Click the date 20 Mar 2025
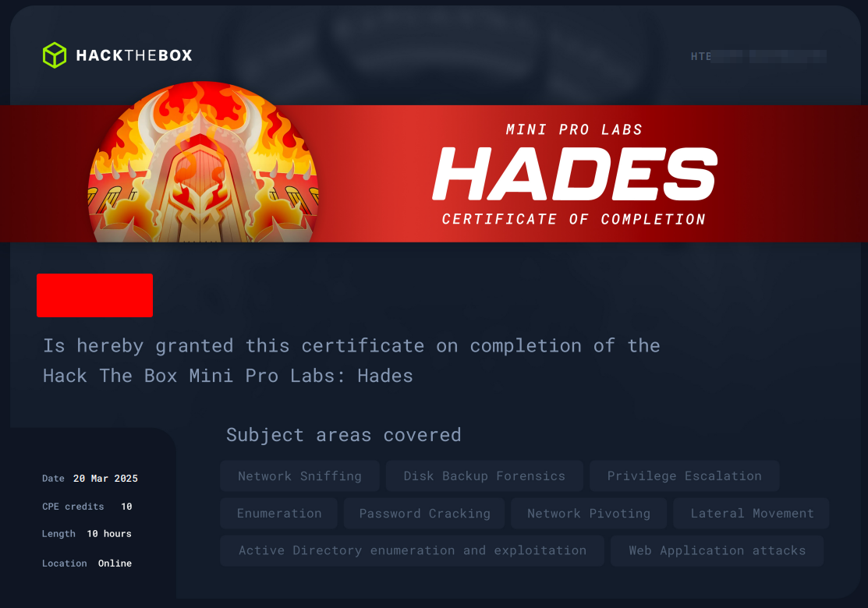This screenshot has width=868, height=608. pos(106,479)
